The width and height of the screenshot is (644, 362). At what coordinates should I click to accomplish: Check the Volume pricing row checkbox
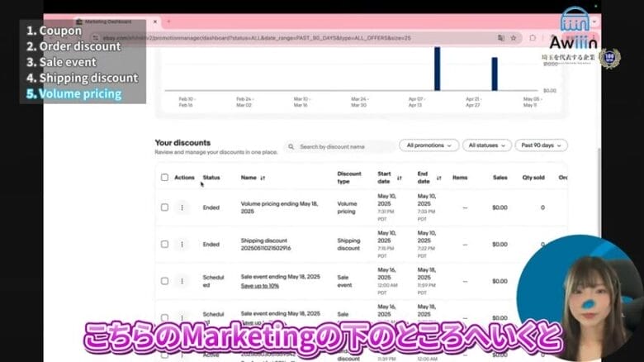pyautogui.click(x=164, y=207)
